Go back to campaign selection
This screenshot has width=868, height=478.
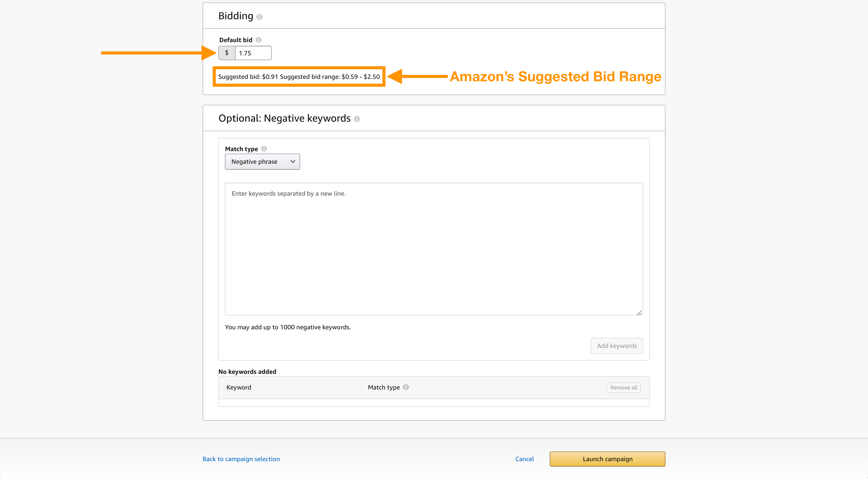241,459
